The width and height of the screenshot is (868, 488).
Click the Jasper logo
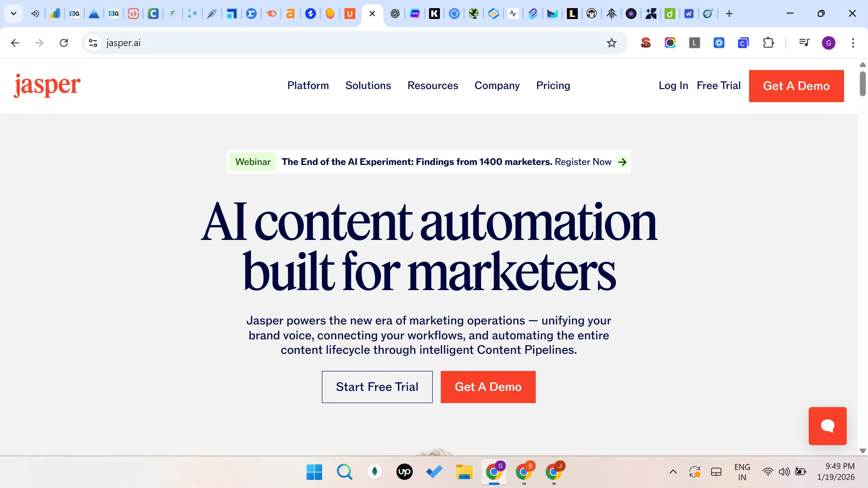point(47,85)
